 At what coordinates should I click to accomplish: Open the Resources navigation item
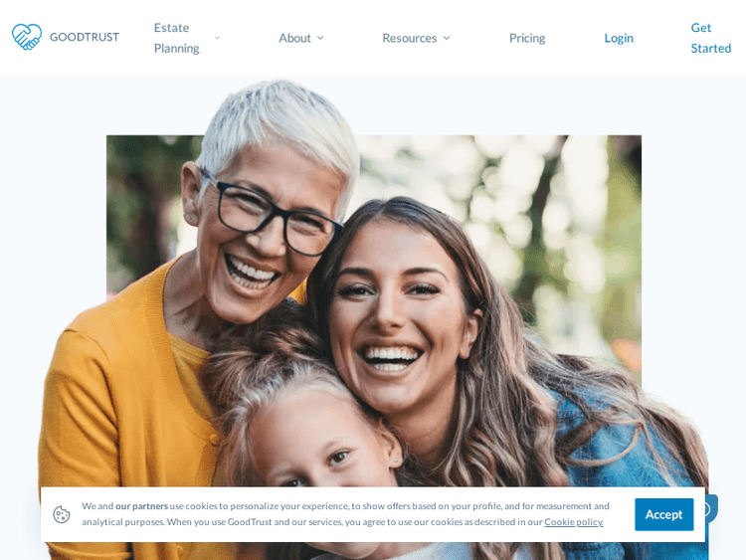pyautogui.click(x=409, y=38)
